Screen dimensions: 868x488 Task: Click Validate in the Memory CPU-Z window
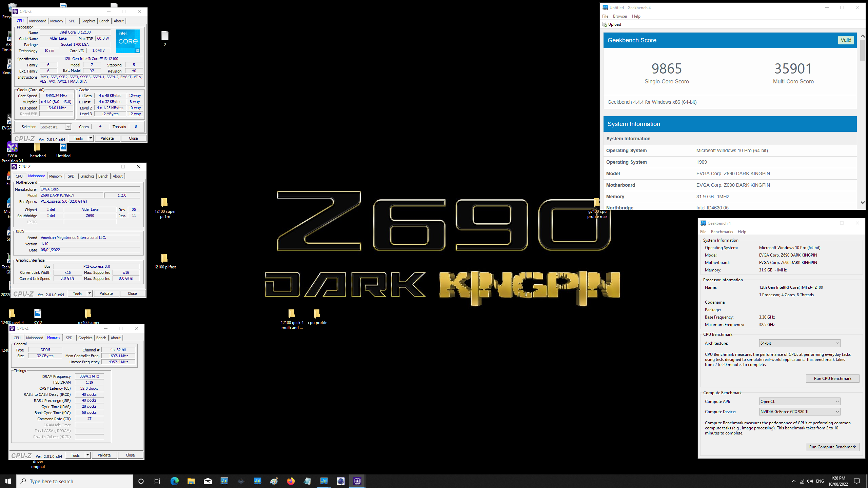(x=104, y=455)
